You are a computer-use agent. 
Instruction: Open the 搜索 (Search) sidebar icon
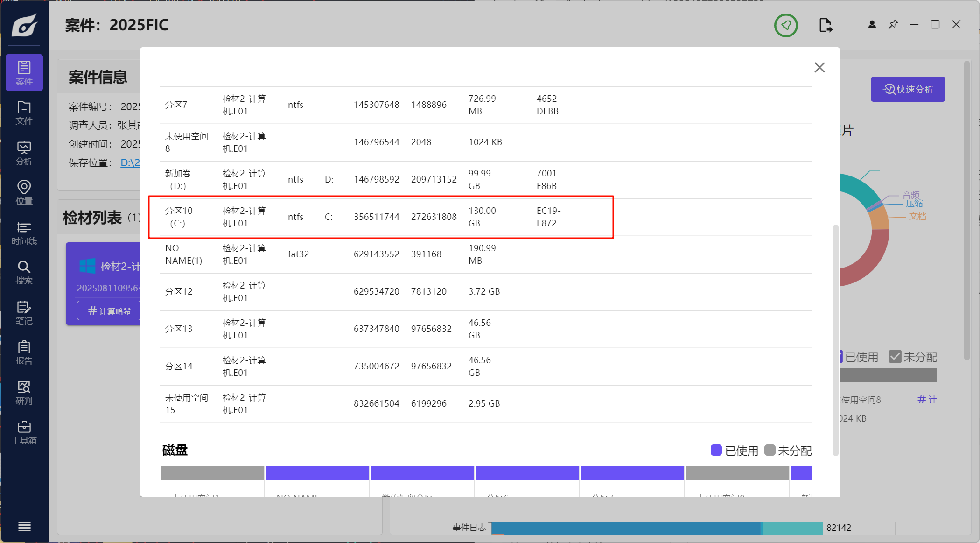(24, 273)
